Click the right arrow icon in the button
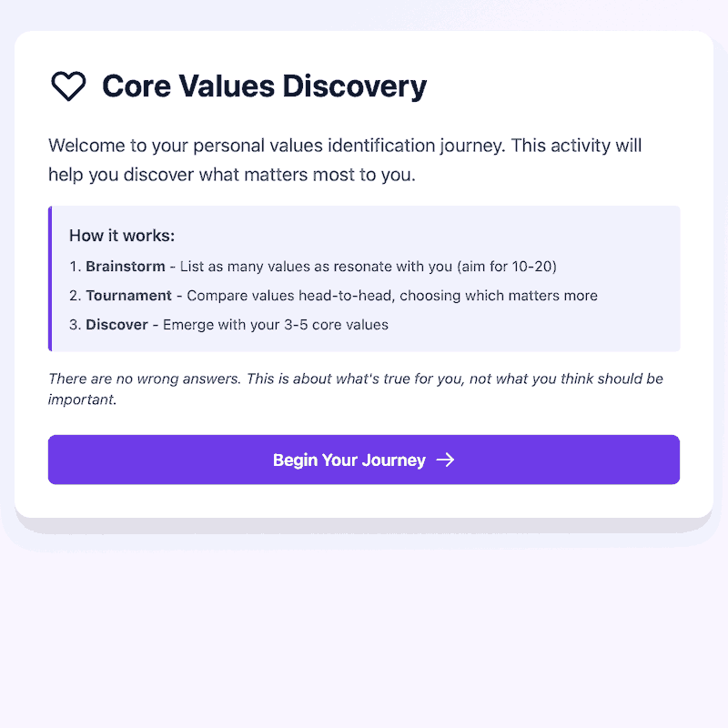Image resolution: width=728 pixels, height=728 pixels. [445, 460]
